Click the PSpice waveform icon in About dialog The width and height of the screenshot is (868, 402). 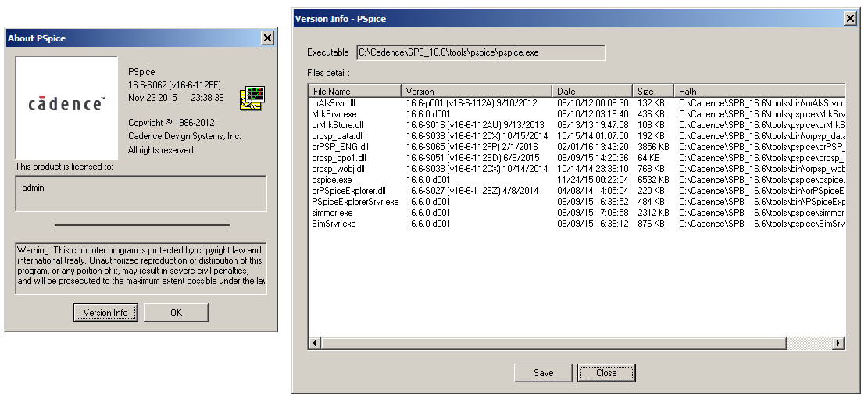point(252,98)
